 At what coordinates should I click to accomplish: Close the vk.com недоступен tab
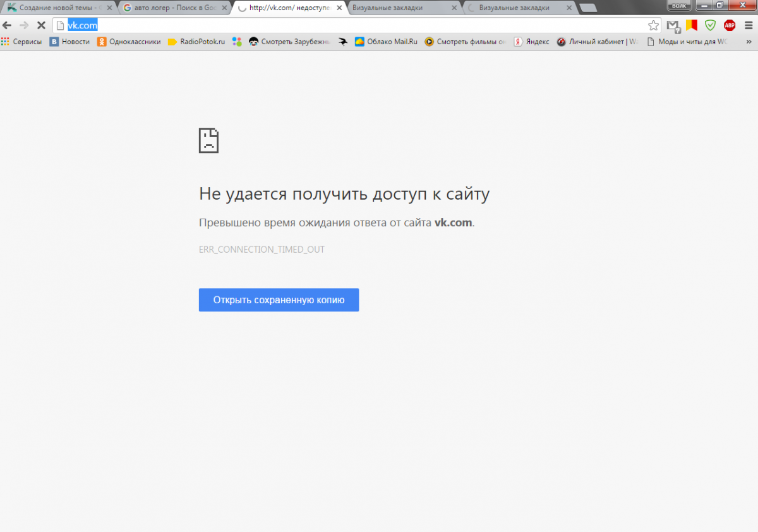click(338, 8)
